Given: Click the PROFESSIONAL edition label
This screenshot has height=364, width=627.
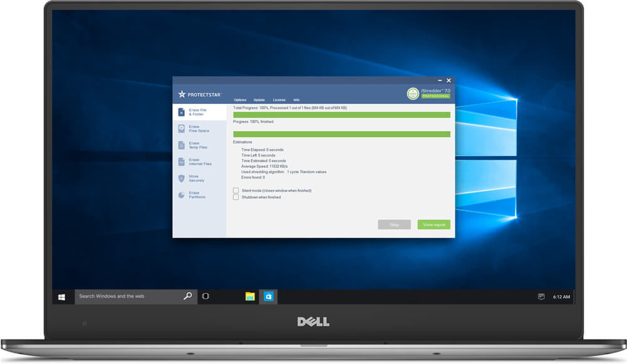Looking at the screenshot, I should tap(436, 96).
